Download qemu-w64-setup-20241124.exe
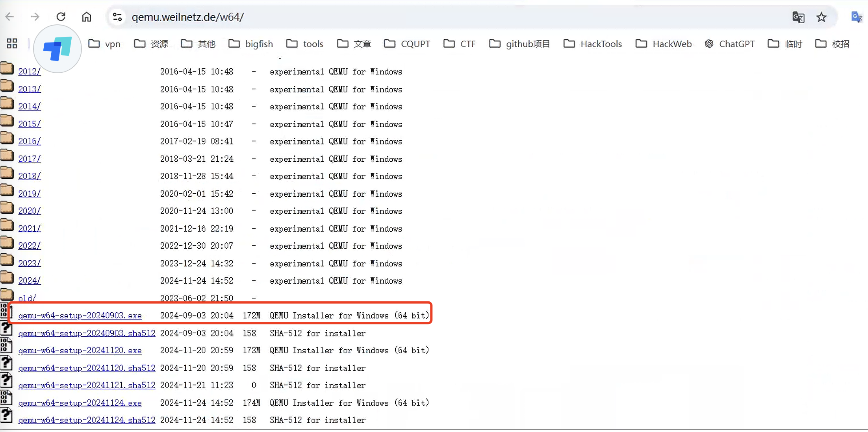Screen dimensions: 868x432 tap(80, 403)
